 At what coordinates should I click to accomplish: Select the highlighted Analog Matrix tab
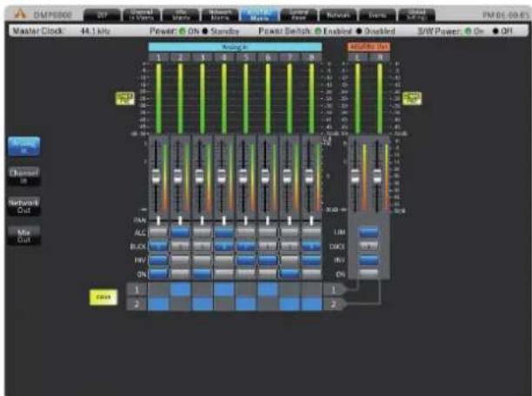click(260, 15)
